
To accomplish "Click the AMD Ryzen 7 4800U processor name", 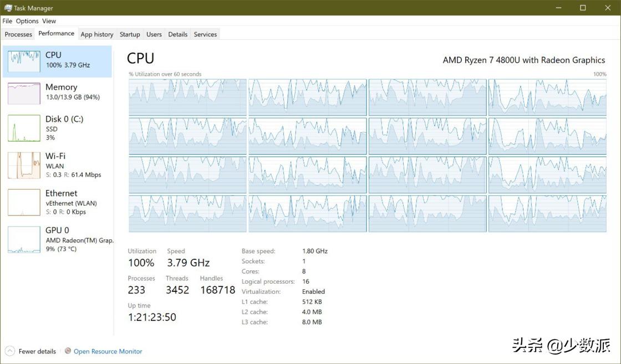I will 524,60.
